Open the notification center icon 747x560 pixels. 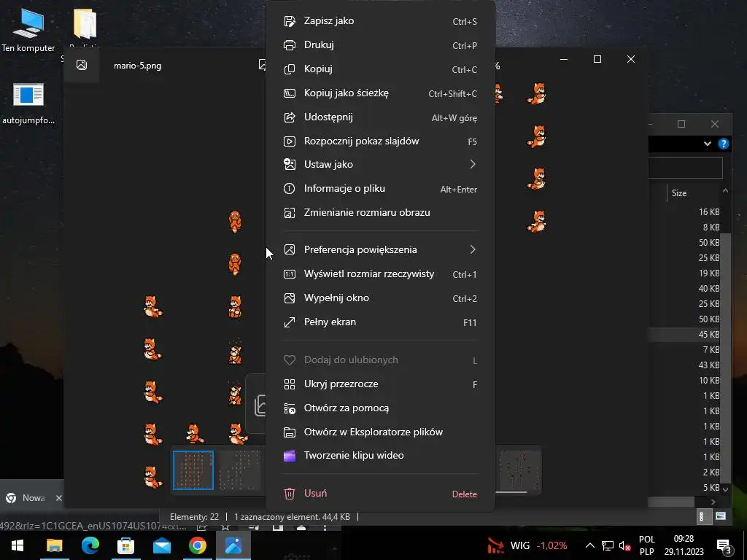point(724,545)
